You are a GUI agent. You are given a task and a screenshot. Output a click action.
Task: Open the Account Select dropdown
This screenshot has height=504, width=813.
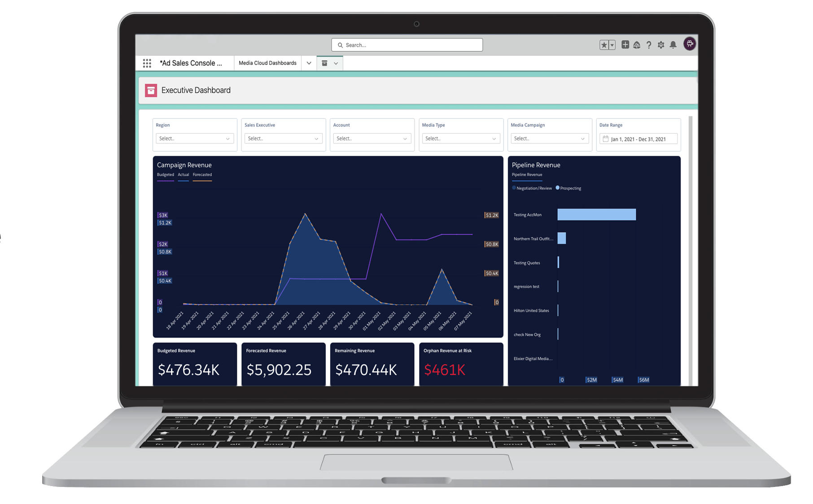pos(372,139)
